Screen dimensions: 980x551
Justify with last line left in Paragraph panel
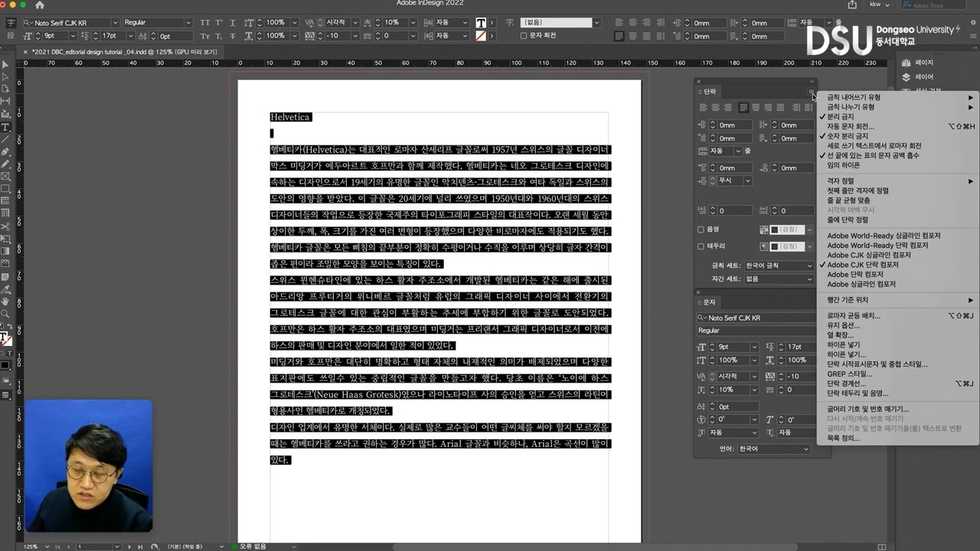743,108
